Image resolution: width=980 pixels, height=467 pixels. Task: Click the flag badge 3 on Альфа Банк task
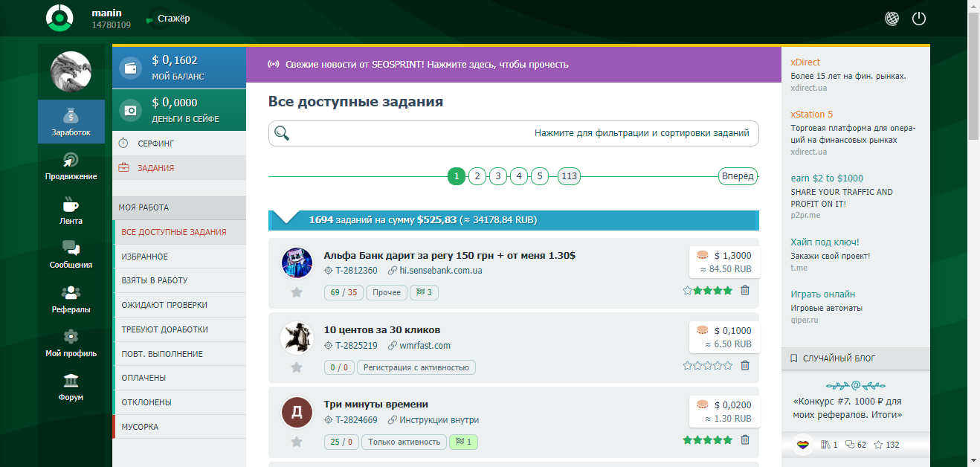pyautogui.click(x=425, y=292)
